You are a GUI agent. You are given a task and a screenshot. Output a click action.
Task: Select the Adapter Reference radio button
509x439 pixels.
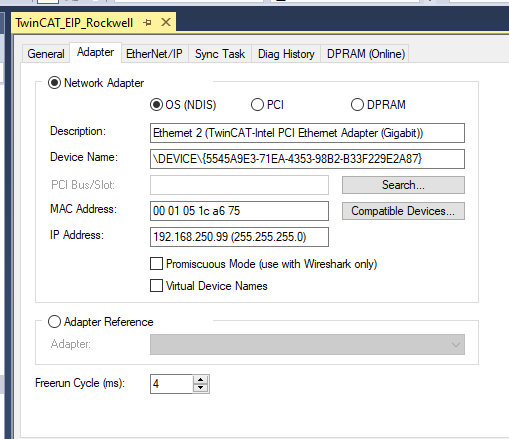click(54, 322)
